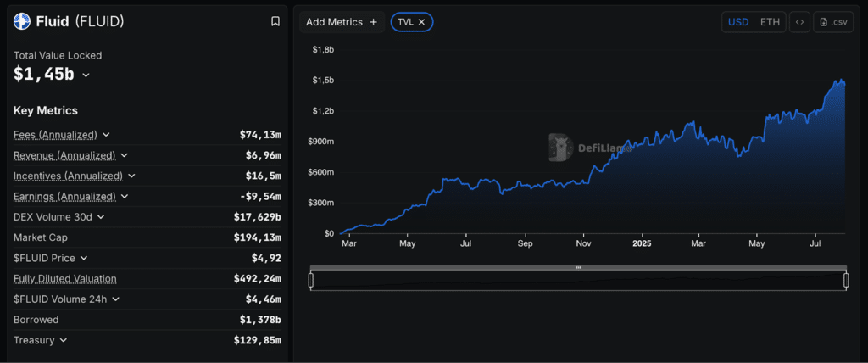Image resolution: width=868 pixels, height=363 pixels.
Task: Download the chart as .csv
Action: coord(834,22)
